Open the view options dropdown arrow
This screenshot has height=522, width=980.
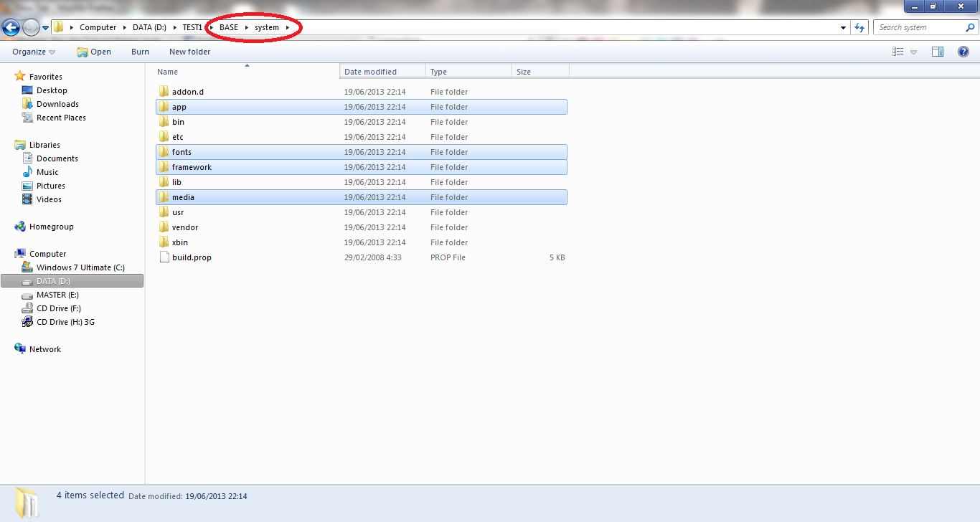[x=913, y=52]
